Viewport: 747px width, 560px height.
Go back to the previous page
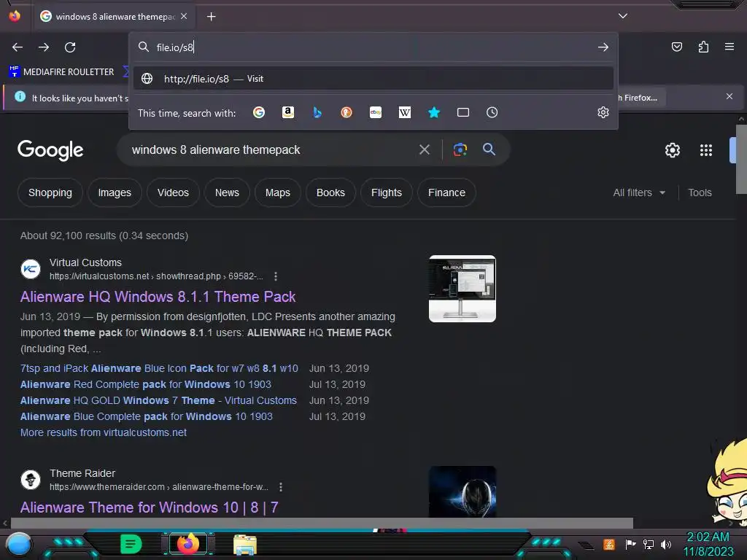(x=18, y=47)
